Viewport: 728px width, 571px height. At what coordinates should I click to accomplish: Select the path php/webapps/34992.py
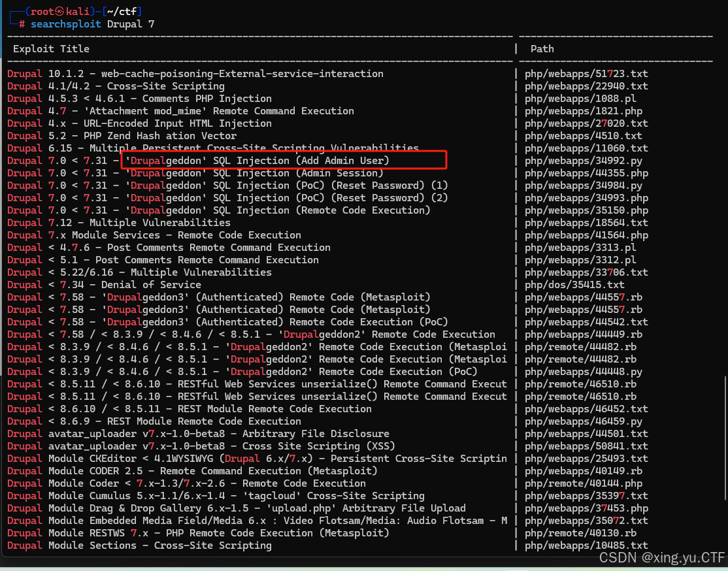(x=583, y=161)
